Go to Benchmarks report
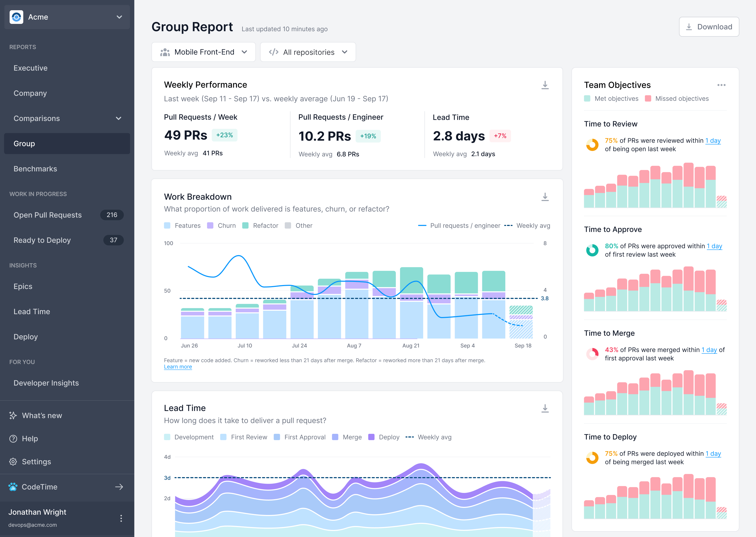The height and width of the screenshot is (537, 756). (x=35, y=169)
